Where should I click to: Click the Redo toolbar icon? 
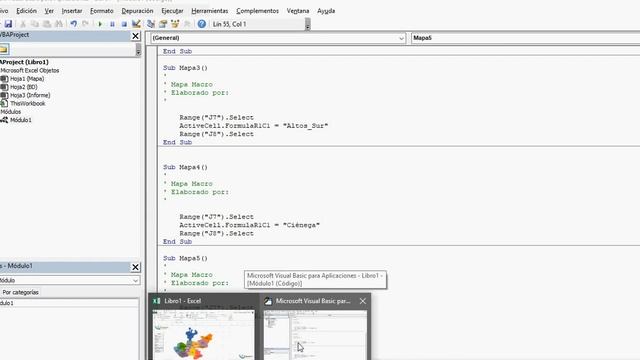pyautogui.click(x=85, y=24)
